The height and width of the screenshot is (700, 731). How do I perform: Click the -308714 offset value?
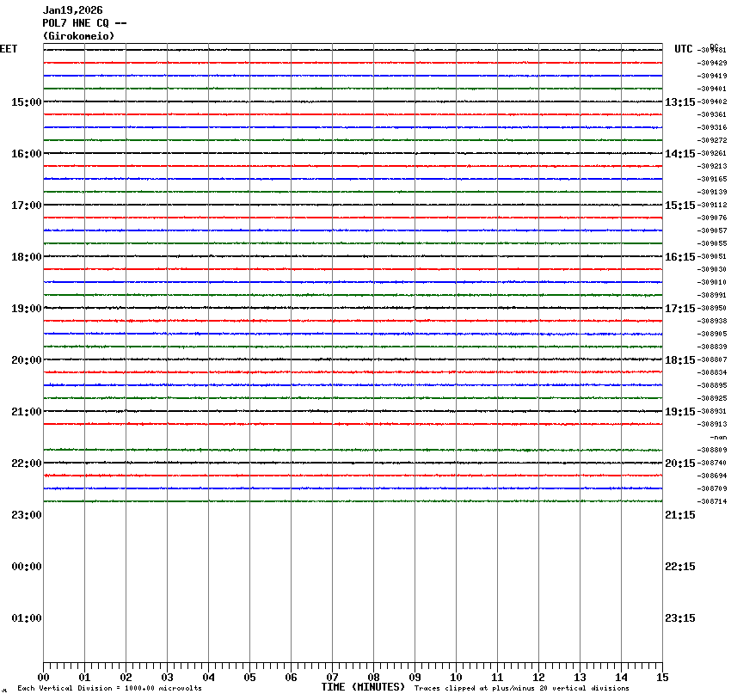point(713,501)
